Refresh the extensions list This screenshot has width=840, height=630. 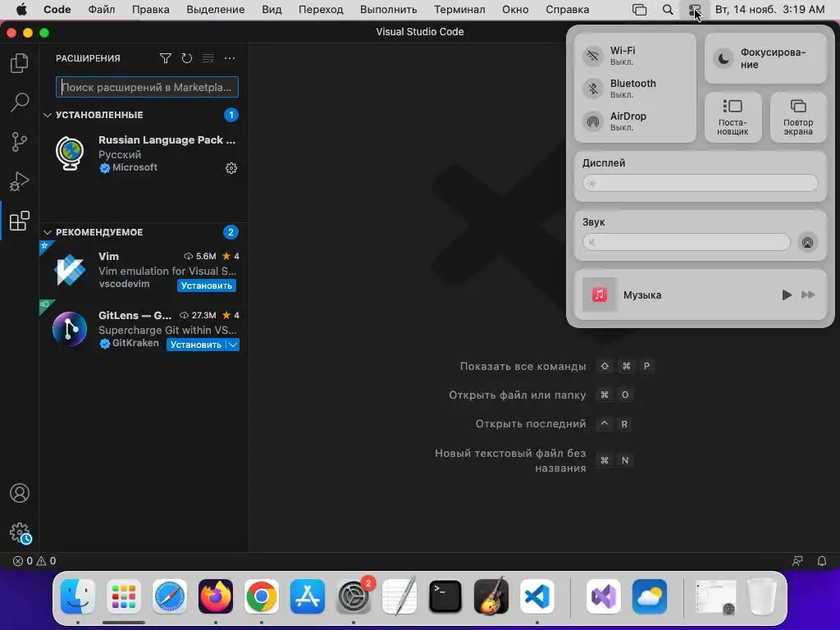[186, 58]
